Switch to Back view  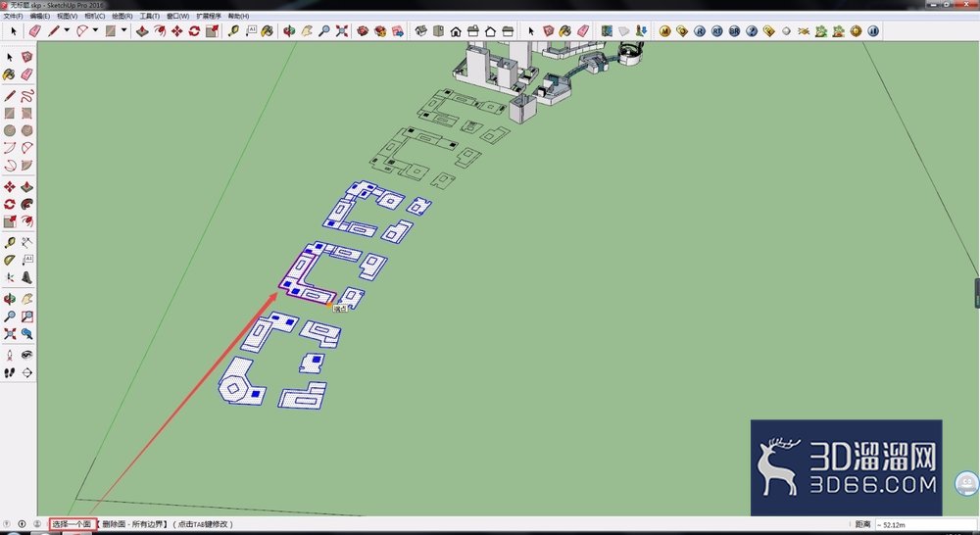click(490, 30)
